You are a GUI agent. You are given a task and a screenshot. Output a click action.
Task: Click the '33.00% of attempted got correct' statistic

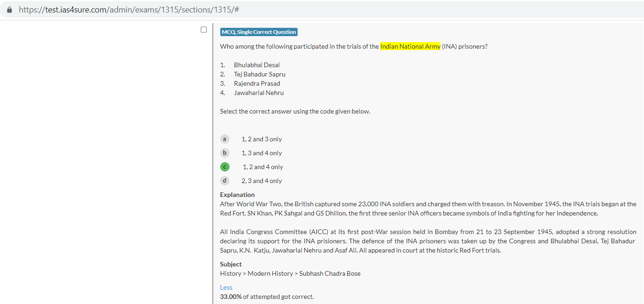(x=267, y=297)
